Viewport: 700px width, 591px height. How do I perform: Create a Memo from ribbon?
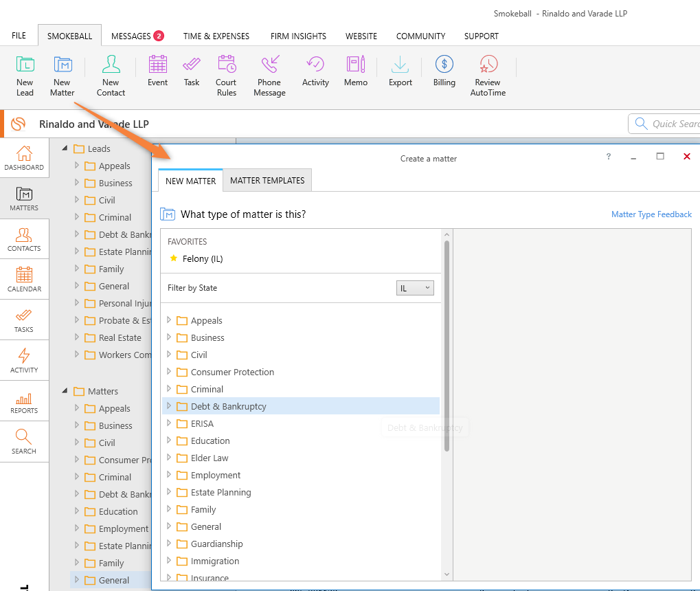356,71
